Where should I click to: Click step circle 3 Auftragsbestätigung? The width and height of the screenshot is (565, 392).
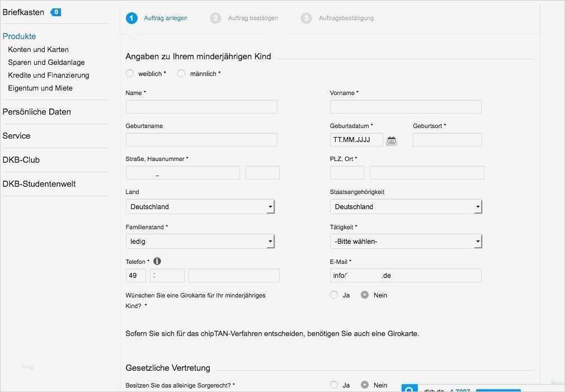click(x=307, y=18)
